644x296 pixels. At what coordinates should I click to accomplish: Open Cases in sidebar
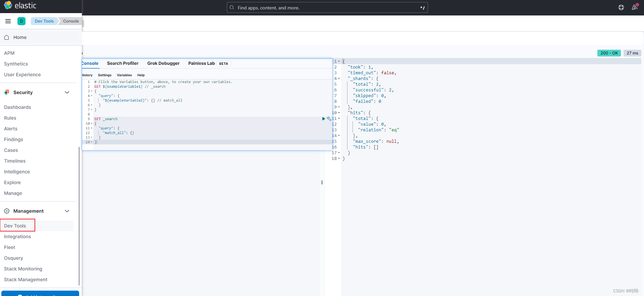[11, 150]
